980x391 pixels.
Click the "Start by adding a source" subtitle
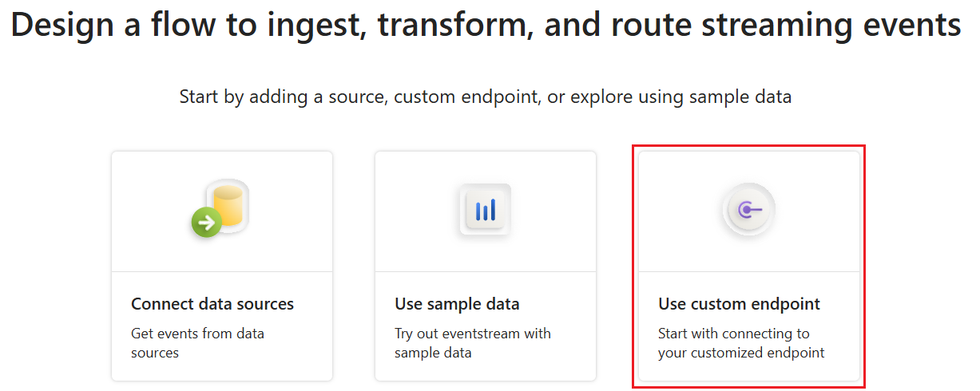[x=486, y=97]
